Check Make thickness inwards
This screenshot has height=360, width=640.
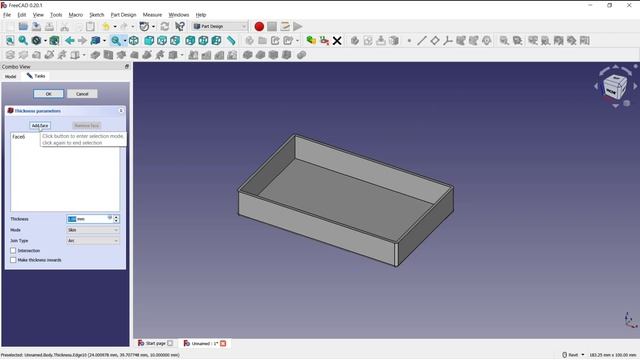pos(13,260)
